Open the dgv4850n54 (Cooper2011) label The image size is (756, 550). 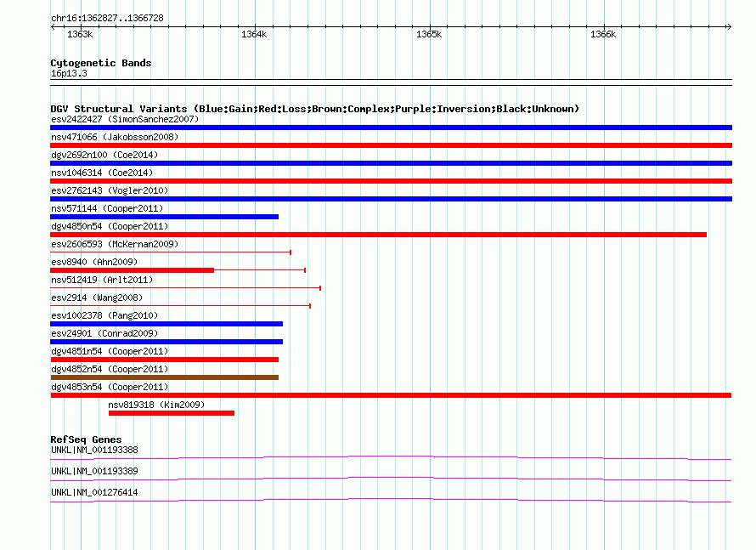click(x=110, y=226)
